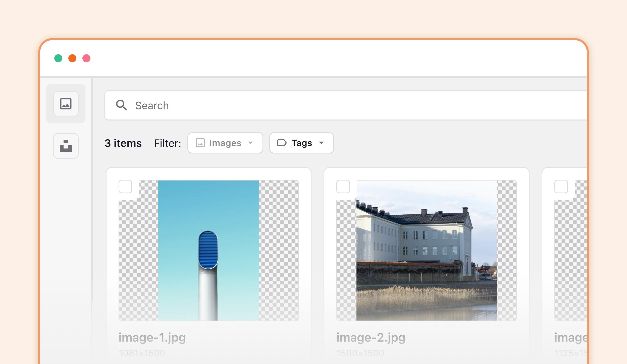The width and height of the screenshot is (627, 364).
Task: Open the white building photo thumbnail
Action: (426, 250)
